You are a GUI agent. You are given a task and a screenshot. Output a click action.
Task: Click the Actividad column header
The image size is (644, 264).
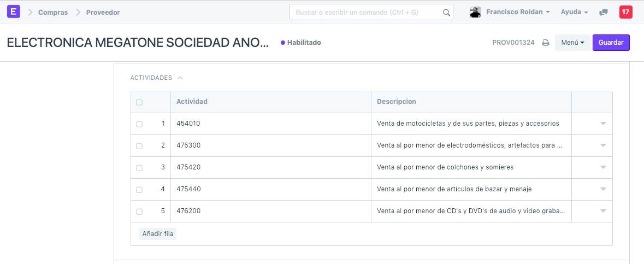271,102
